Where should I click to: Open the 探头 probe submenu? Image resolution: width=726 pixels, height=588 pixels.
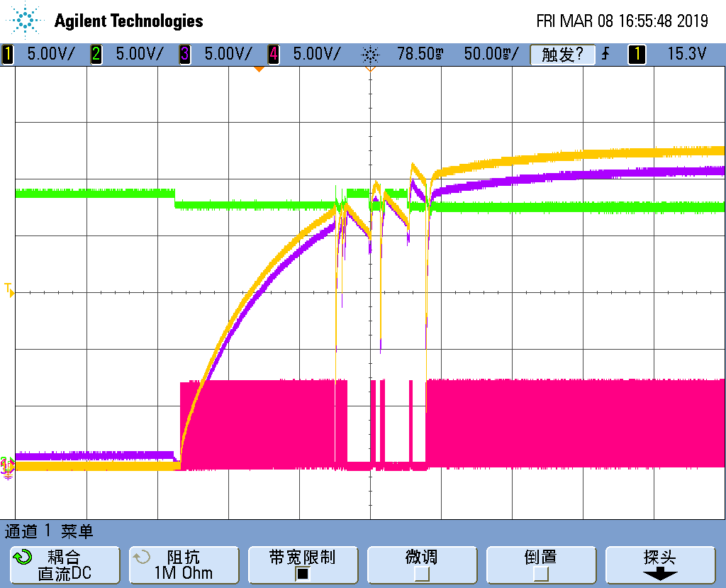[660, 565]
